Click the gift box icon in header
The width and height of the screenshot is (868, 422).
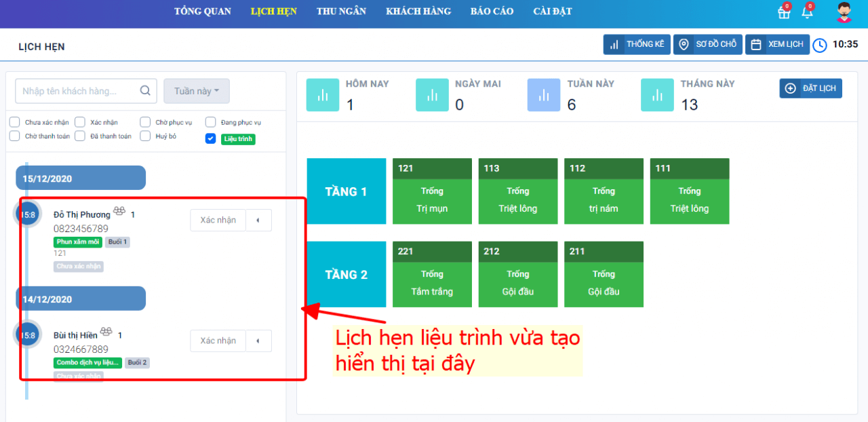783,13
